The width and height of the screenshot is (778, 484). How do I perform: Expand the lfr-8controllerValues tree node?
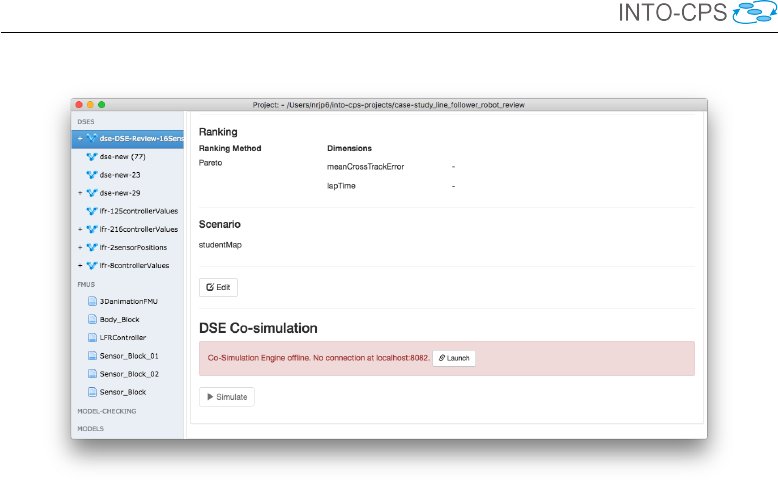click(79, 265)
